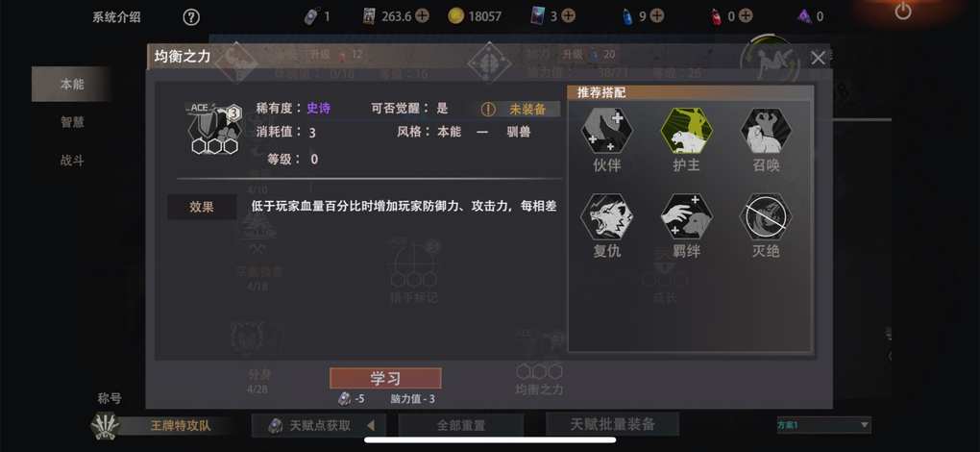
Task: Choose the 召唤 summon talent icon
Action: pyautogui.click(x=766, y=131)
